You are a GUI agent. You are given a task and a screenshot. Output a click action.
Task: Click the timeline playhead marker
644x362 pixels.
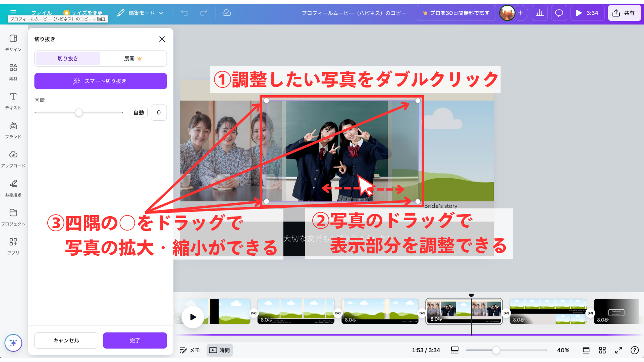click(471, 295)
